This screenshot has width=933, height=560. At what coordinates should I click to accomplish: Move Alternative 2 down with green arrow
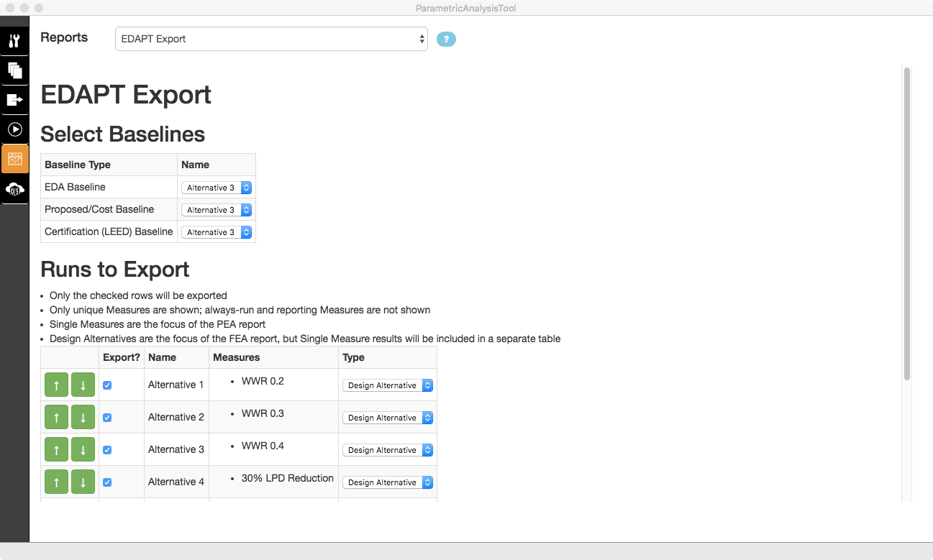tap(83, 417)
